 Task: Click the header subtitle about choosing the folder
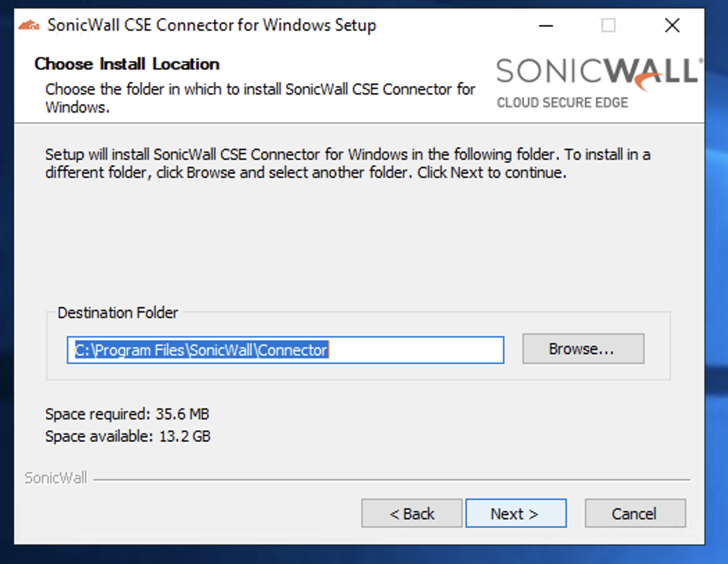[260, 98]
